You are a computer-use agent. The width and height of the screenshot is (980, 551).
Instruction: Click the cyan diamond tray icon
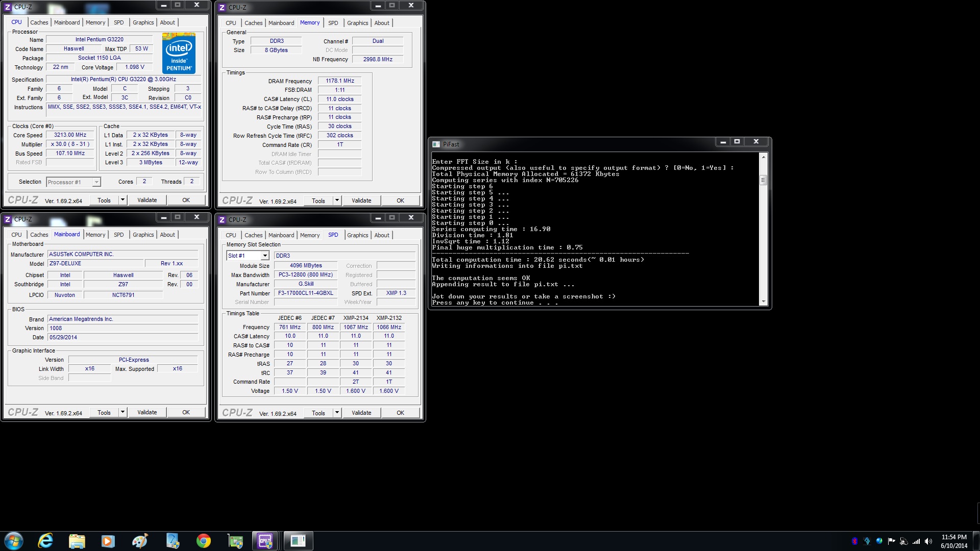[867, 541]
